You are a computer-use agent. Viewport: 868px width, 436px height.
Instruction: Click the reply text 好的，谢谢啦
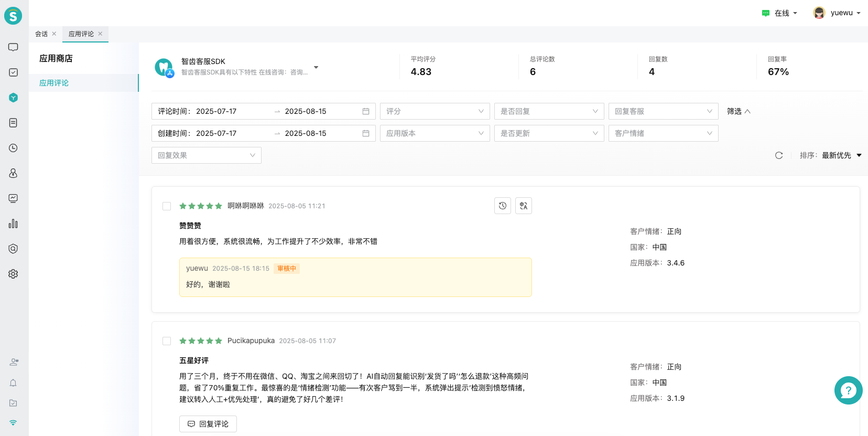tap(208, 284)
